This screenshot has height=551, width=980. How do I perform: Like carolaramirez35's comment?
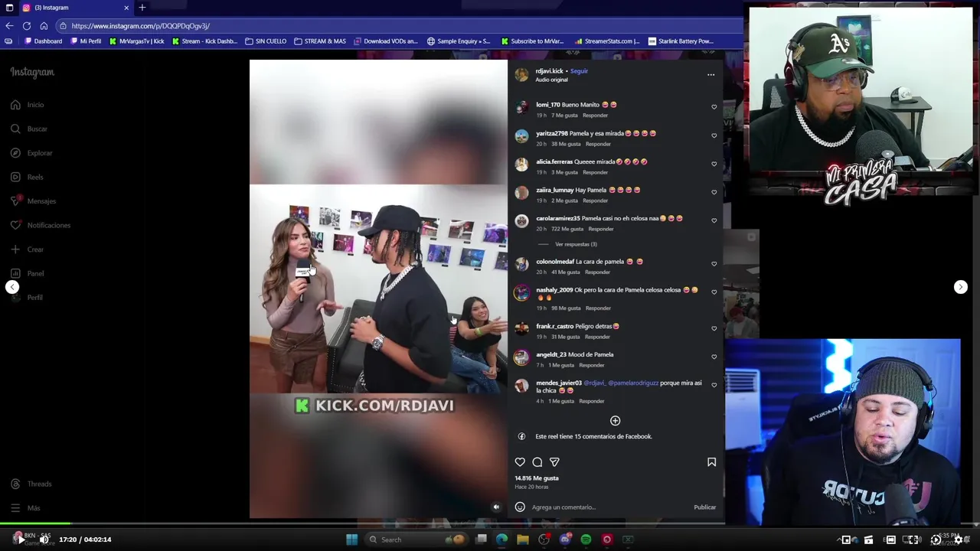714,220
